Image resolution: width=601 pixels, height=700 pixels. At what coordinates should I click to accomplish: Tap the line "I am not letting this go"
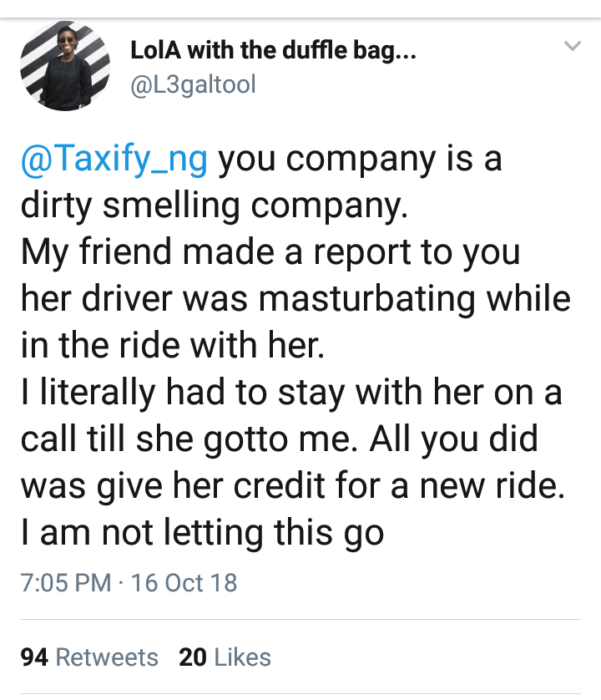(202, 532)
